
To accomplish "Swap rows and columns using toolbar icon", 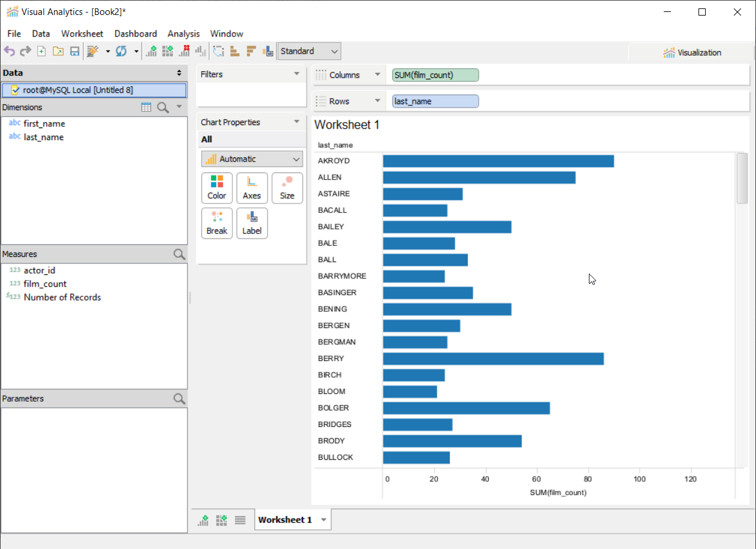I will (x=218, y=51).
